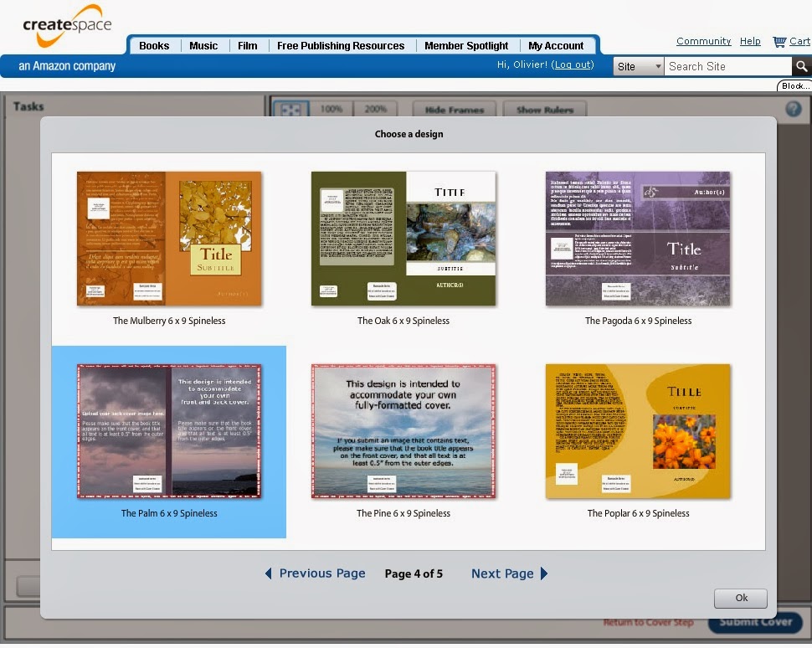Click the Hide Frames button

455,110
